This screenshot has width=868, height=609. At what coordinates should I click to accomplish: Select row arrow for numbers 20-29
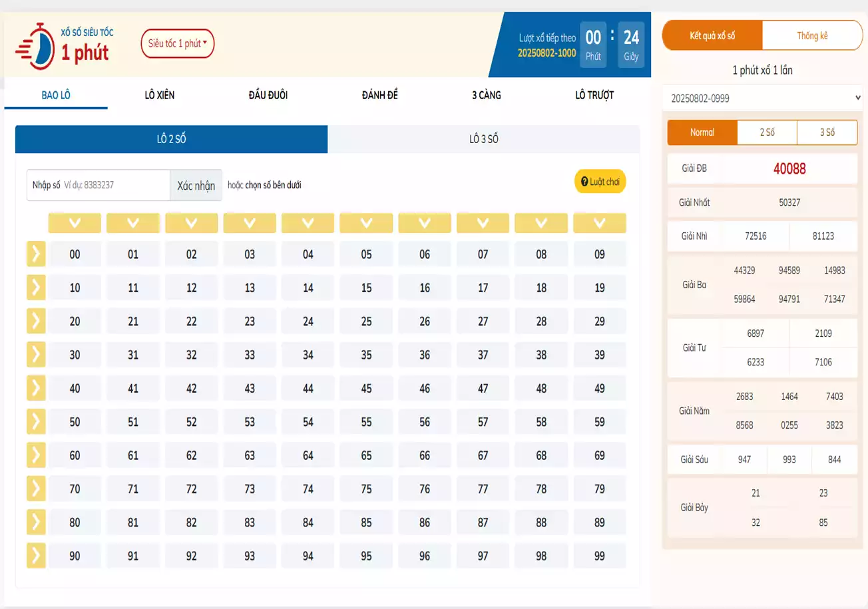point(36,321)
